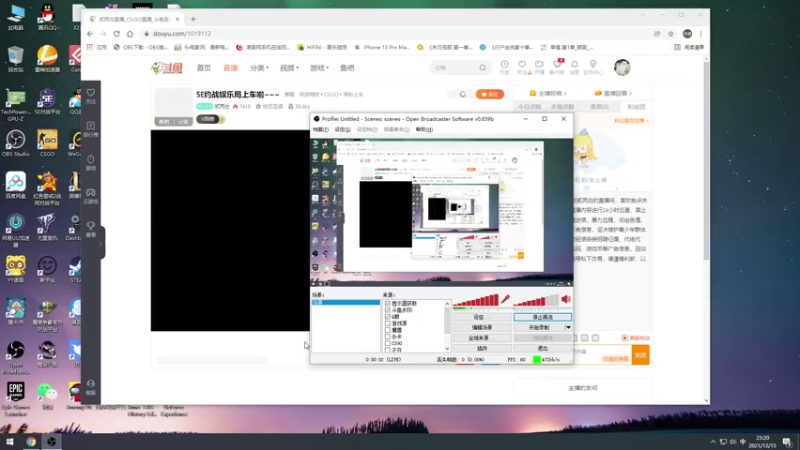Expand the 开始录制 dropdown arrow in OBS
Viewport: 800px width, 450px height.
click(568, 328)
